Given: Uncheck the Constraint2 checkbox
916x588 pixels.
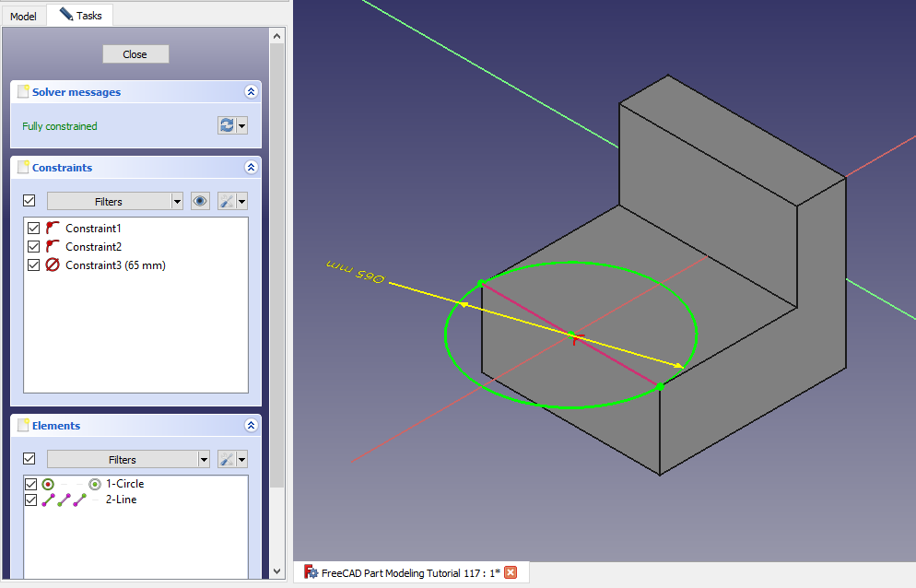Looking at the screenshot, I should click(34, 247).
